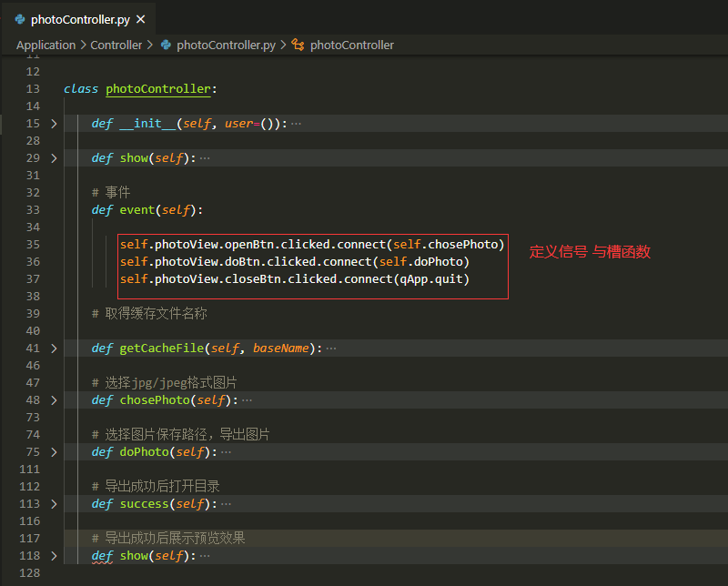Screen dimensions: 728x586
Task: Click the comment '# 选择jpg/jpeg格式图片'
Action: pyautogui.click(x=165, y=382)
